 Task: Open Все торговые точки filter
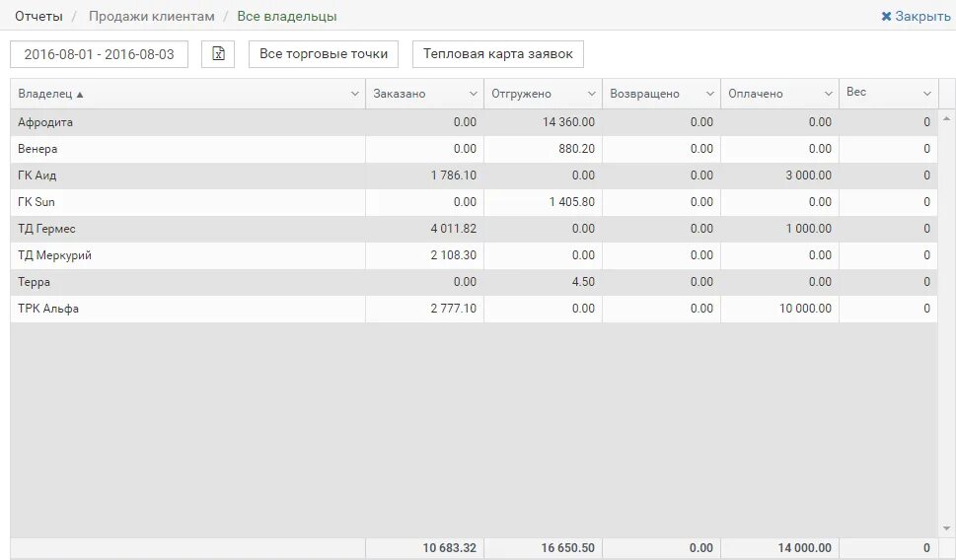[324, 53]
